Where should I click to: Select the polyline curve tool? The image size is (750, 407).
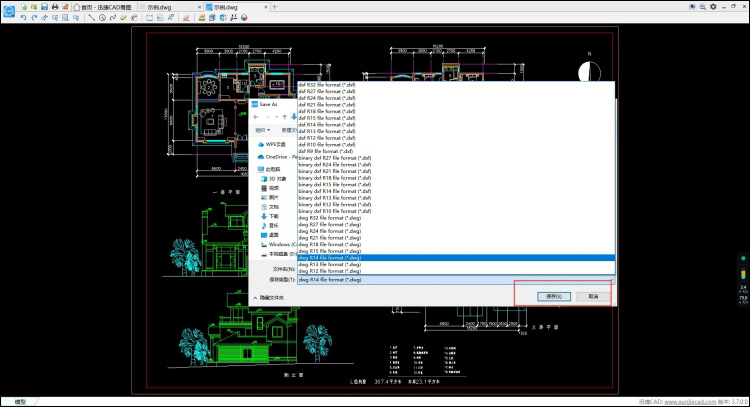(x=113, y=18)
